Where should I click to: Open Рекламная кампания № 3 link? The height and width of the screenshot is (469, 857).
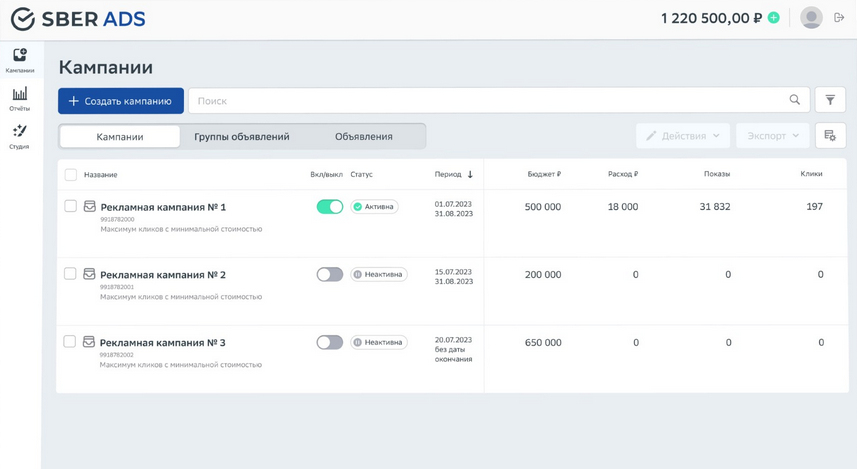click(x=162, y=343)
